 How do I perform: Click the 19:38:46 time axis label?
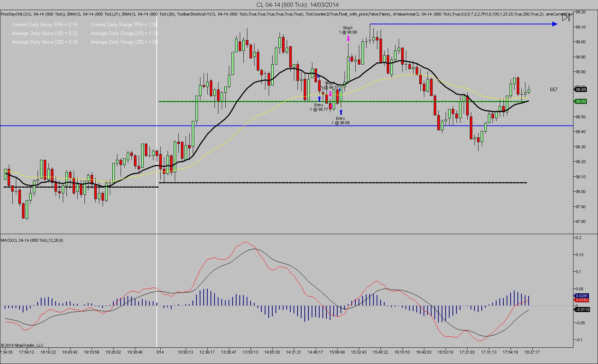coord(135,352)
